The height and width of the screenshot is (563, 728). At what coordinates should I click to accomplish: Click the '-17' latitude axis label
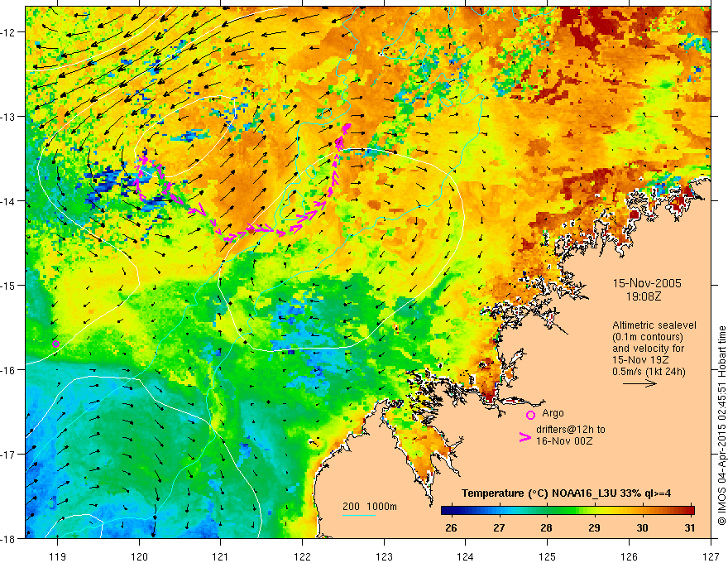(9, 454)
